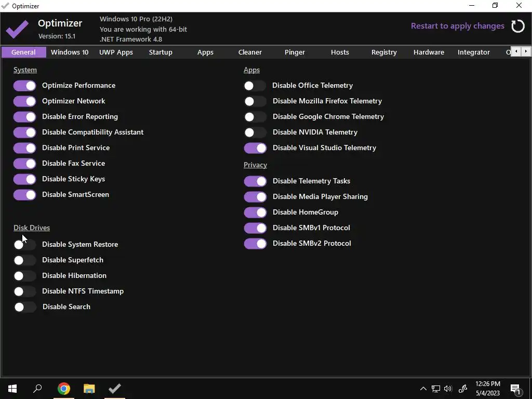Click You are working with 64-bit text

(143, 29)
